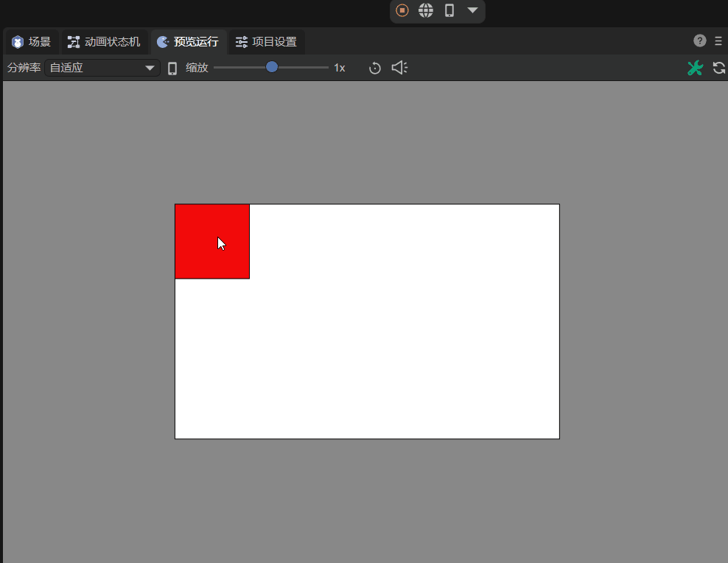This screenshot has width=728, height=563.
Task: Click the zoom slider handle
Action: point(272,67)
